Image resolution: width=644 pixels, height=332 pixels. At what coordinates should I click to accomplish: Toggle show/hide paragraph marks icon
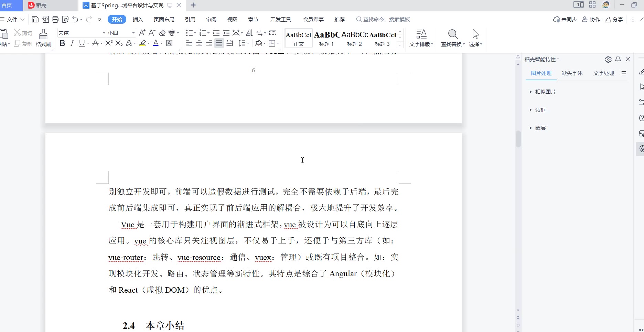click(259, 33)
